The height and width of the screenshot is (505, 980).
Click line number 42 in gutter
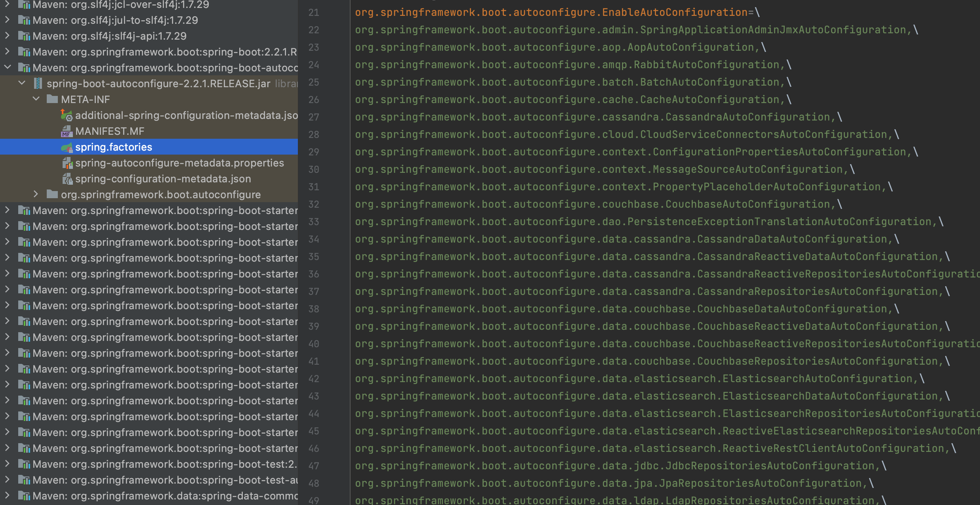314,379
